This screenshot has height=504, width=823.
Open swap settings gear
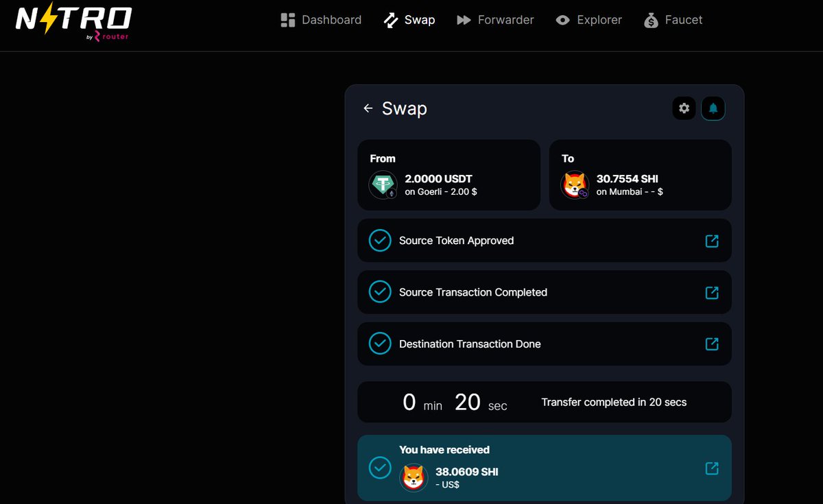[684, 108]
